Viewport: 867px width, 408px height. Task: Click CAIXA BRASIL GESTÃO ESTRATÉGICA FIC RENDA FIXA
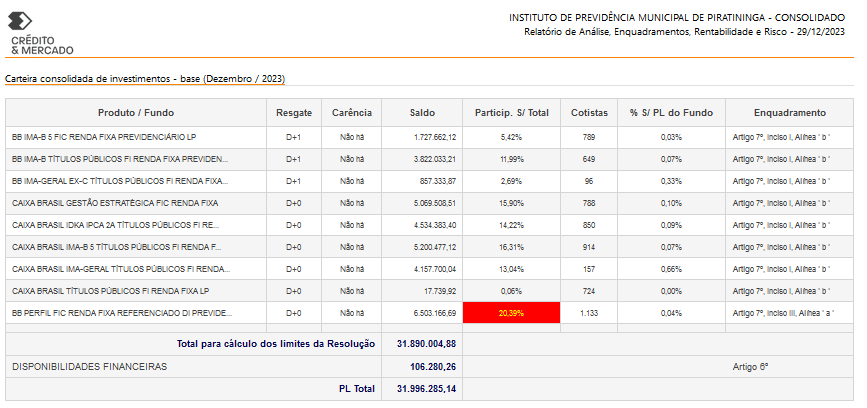click(x=115, y=203)
